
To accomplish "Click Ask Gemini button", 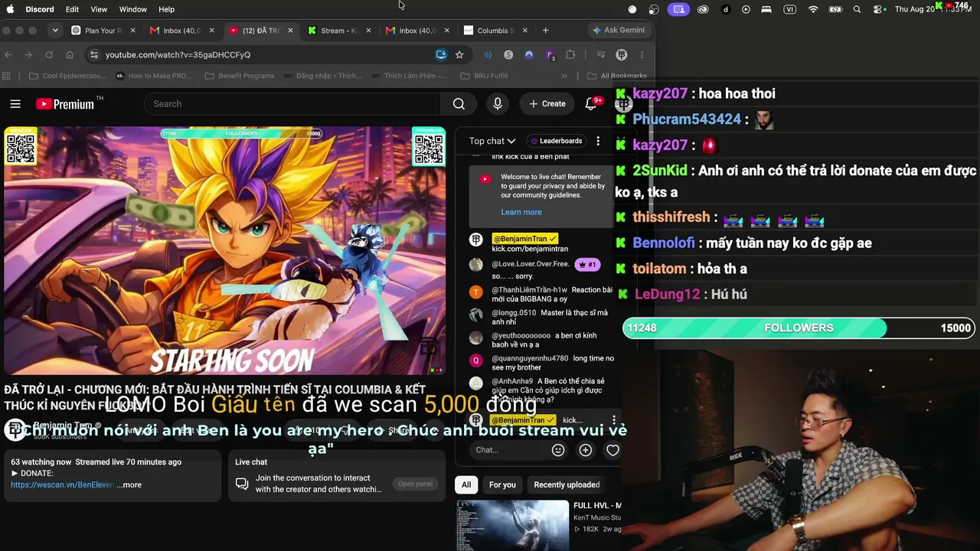I will pyautogui.click(x=619, y=31).
